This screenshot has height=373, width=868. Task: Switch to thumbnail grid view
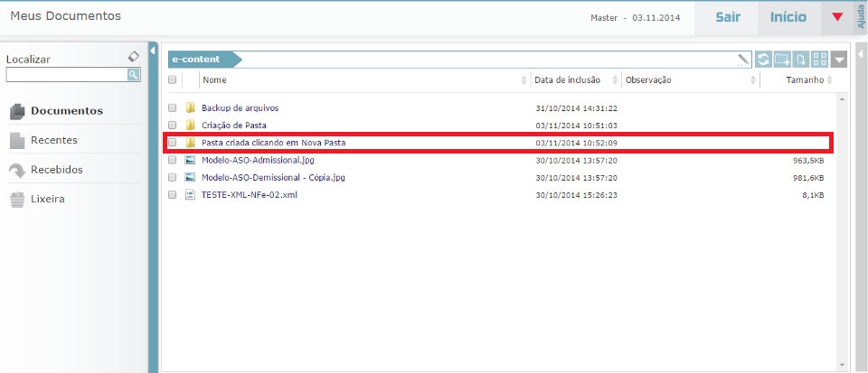[820, 60]
